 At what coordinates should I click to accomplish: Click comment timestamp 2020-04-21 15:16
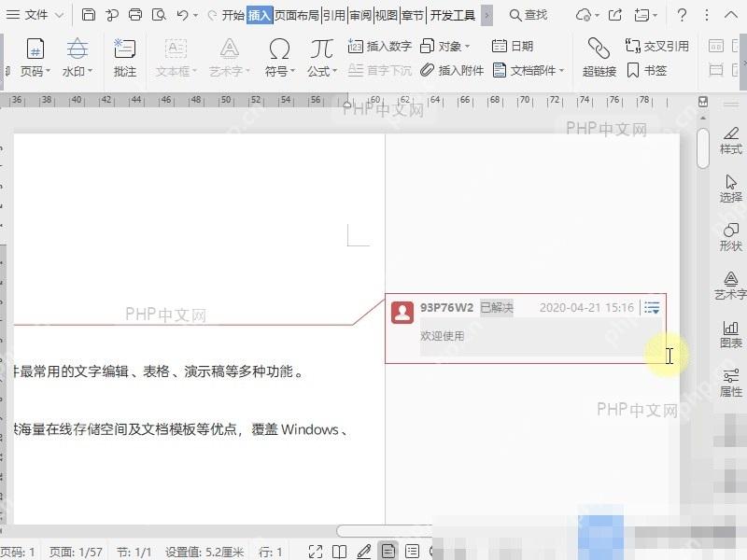(587, 308)
